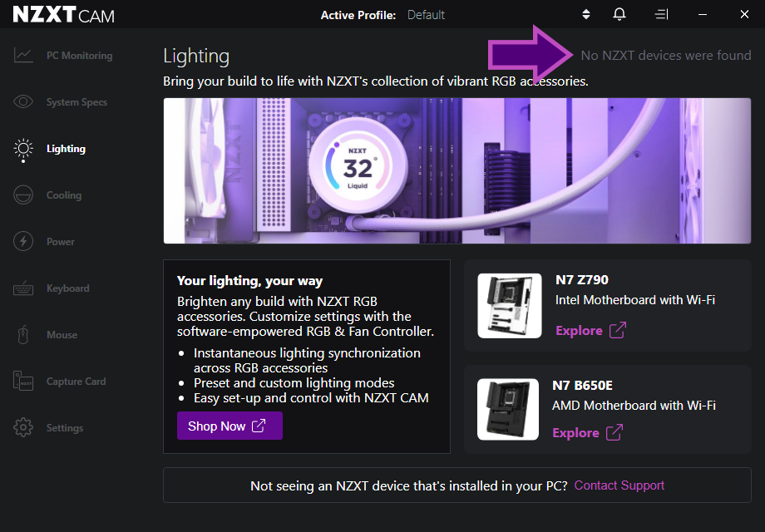Select the Lighting brightness icon in sidebar

tap(23, 148)
